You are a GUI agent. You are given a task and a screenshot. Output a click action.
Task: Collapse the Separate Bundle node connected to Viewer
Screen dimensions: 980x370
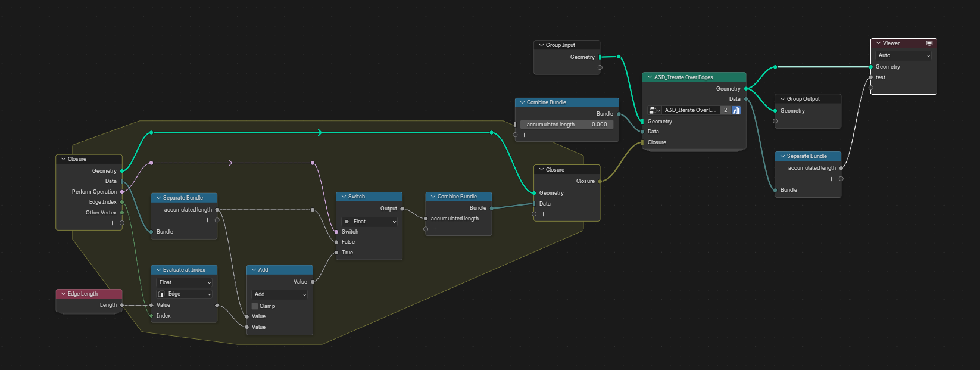tap(782, 156)
